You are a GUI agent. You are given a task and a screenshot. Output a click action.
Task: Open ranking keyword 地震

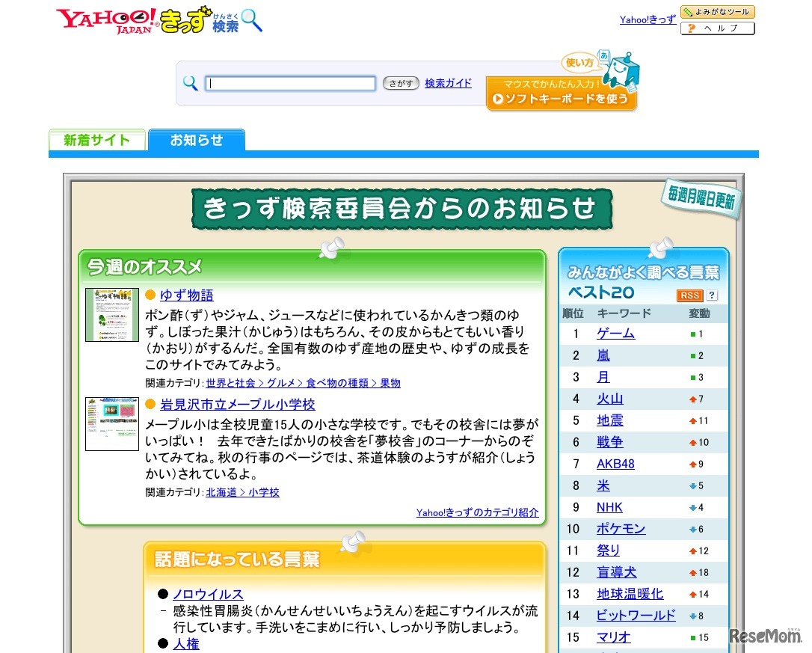[x=610, y=421]
